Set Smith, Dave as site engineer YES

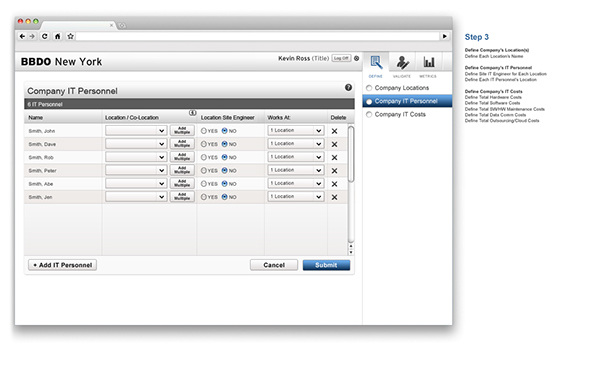[x=204, y=144]
